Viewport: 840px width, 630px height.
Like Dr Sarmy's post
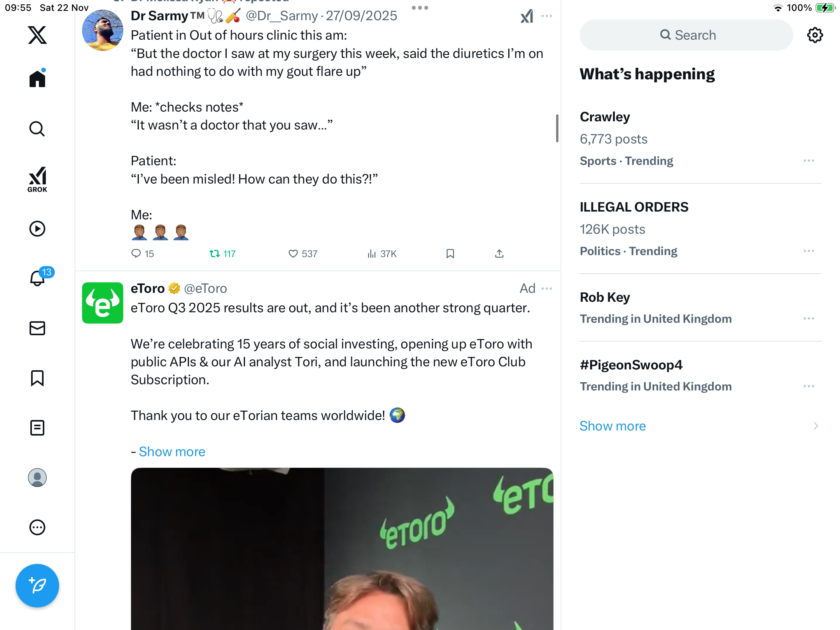coord(293,254)
